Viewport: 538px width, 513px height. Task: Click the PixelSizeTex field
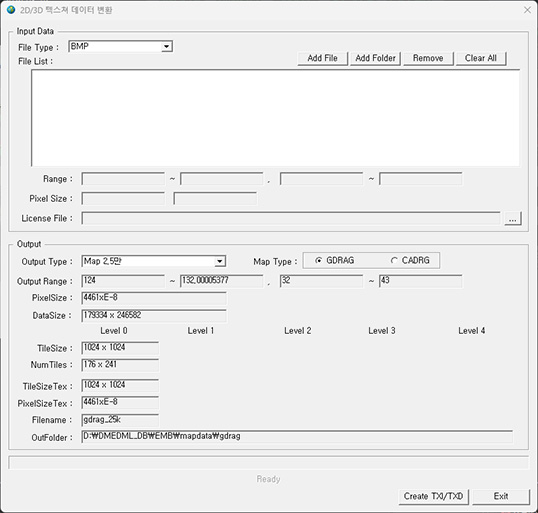[x=120, y=403]
